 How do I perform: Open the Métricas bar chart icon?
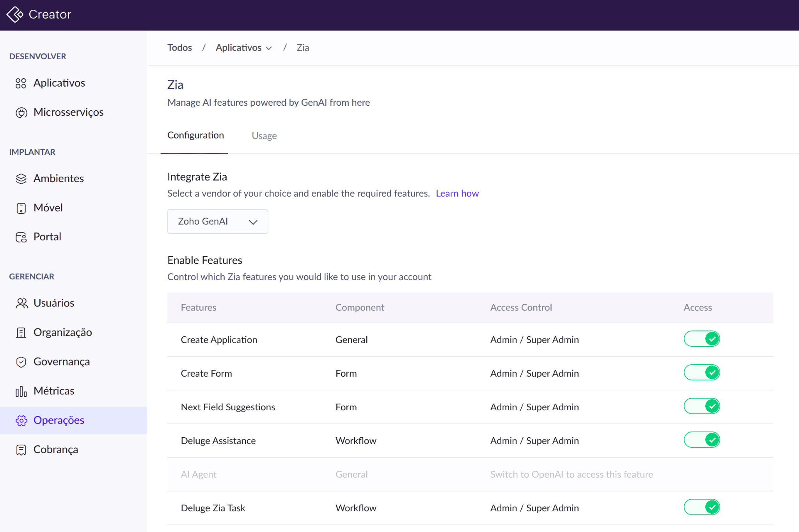21,391
